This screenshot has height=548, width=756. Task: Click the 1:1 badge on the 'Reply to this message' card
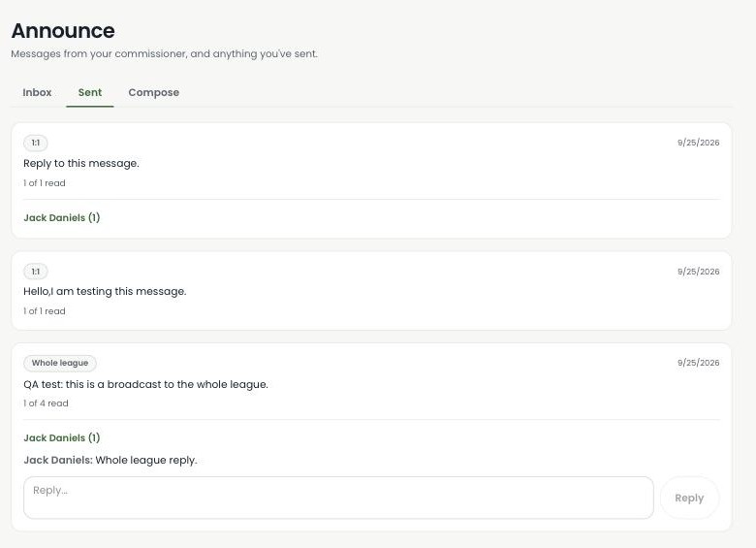click(x=36, y=143)
